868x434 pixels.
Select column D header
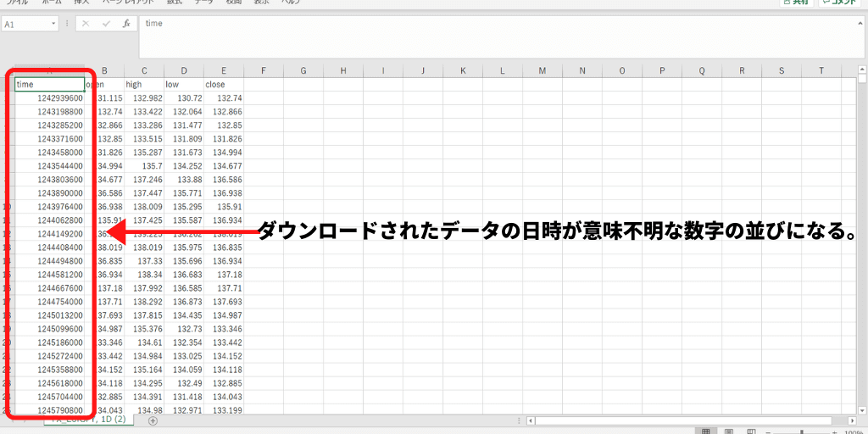point(184,71)
